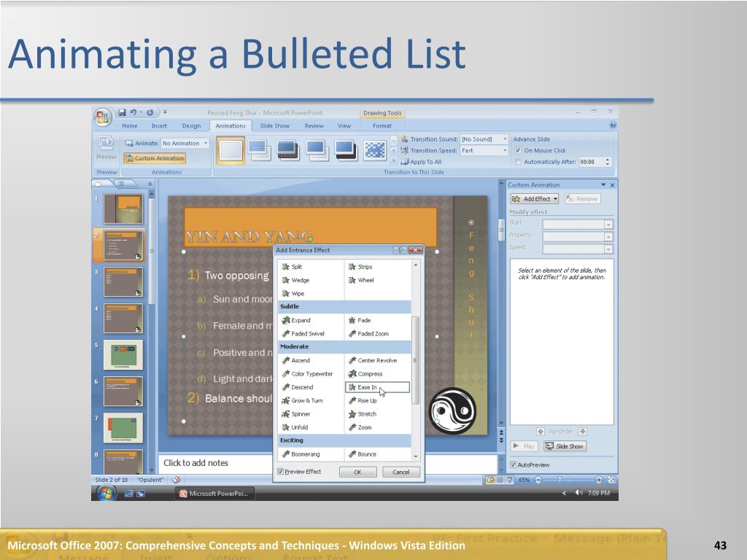Viewport: 747px width, 560px height.
Task: Click the Custom Animation button
Action: pyautogui.click(x=155, y=158)
